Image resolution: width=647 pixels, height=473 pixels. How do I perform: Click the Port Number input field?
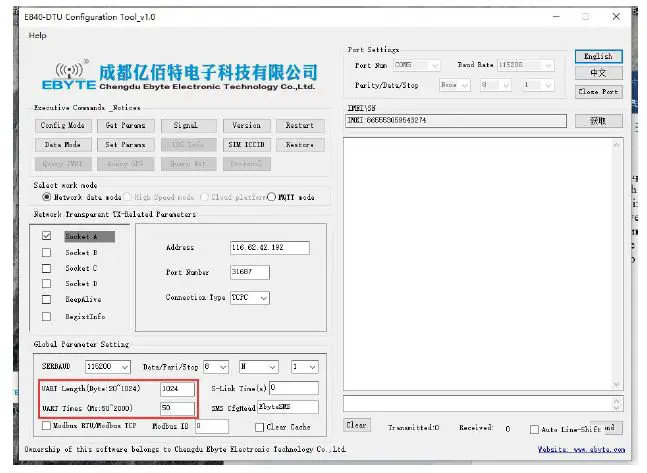point(250,272)
